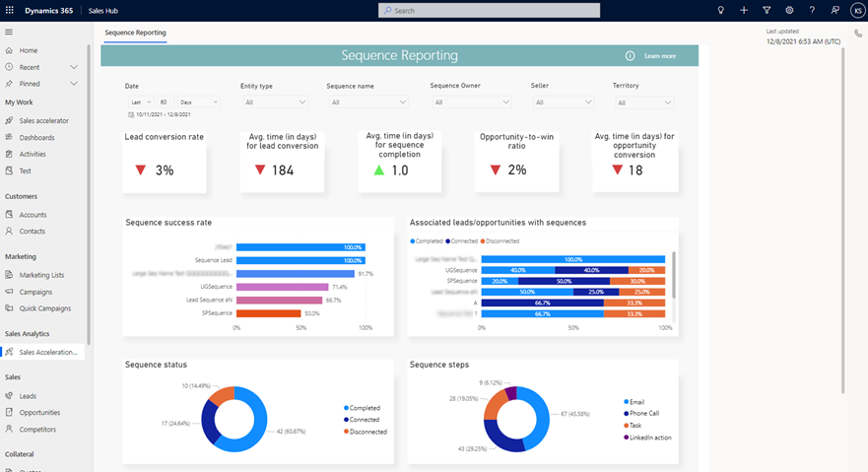The height and width of the screenshot is (472, 868).
Task: Expand the Recent chevron in sidebar
Action: [74, 67]
